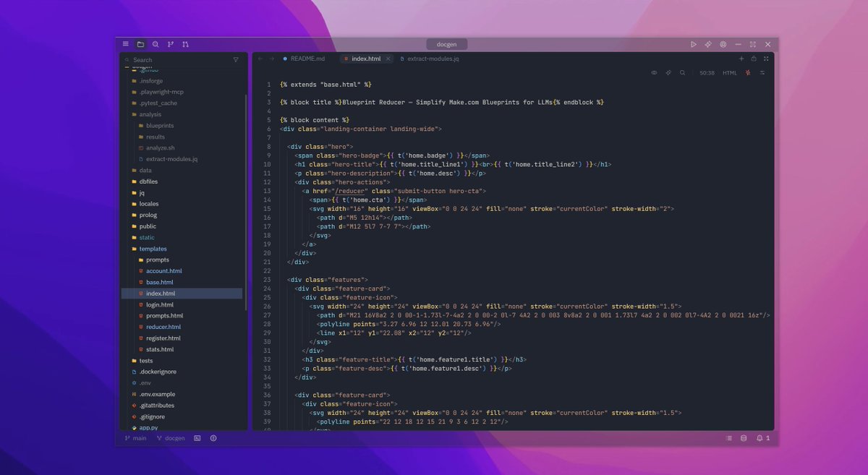Open the global search magnifier in title bar
This screenshot has width=868, height=475.
tap(156, 44)
